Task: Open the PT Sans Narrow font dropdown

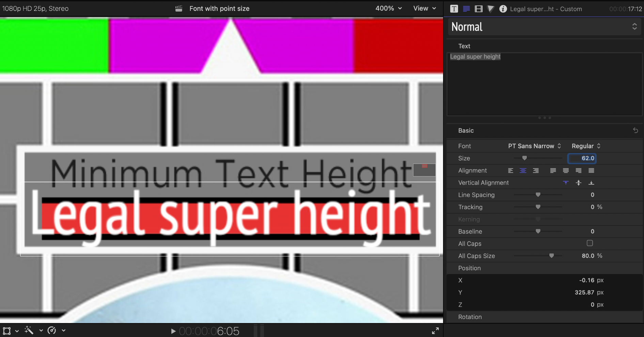Action: (x=534, y=146)
